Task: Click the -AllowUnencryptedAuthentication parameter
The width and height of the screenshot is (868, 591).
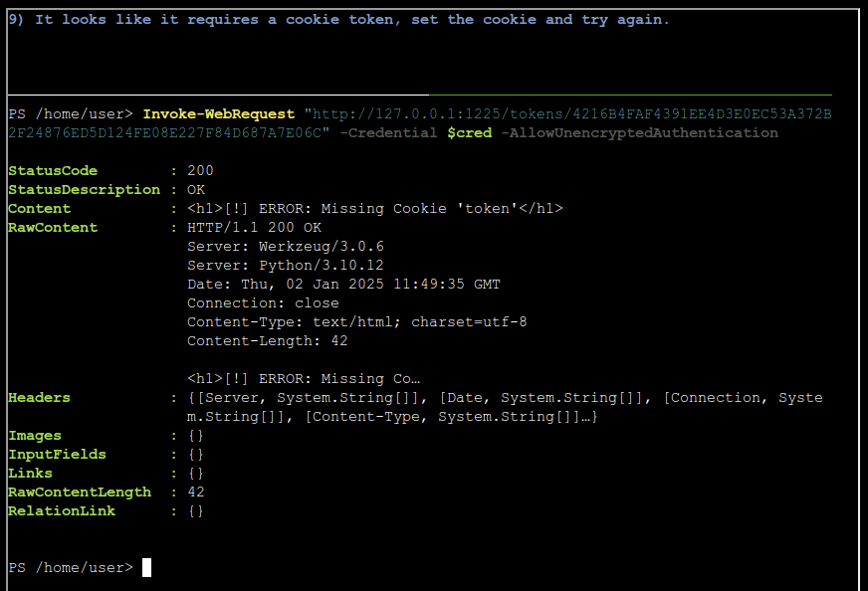Action: [639, 132]
